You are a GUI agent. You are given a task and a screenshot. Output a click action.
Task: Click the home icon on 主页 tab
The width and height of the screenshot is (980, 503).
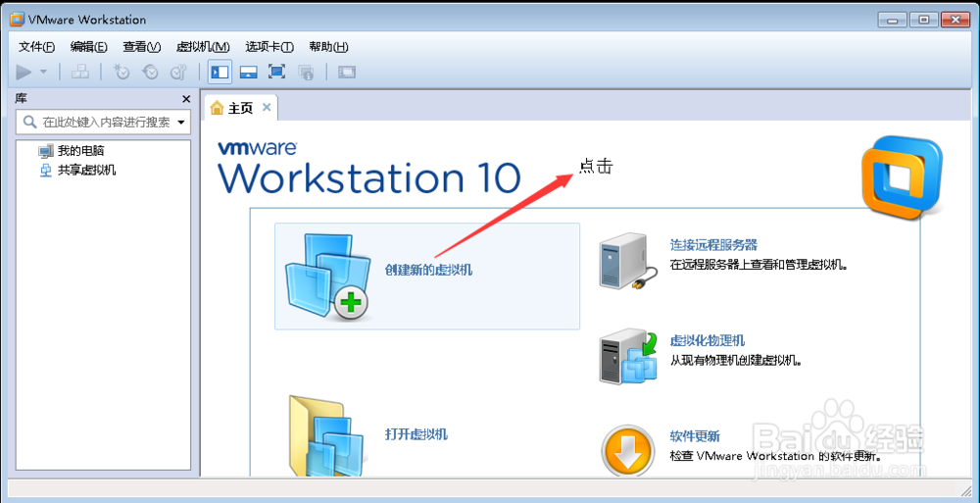tap(217, 108)
